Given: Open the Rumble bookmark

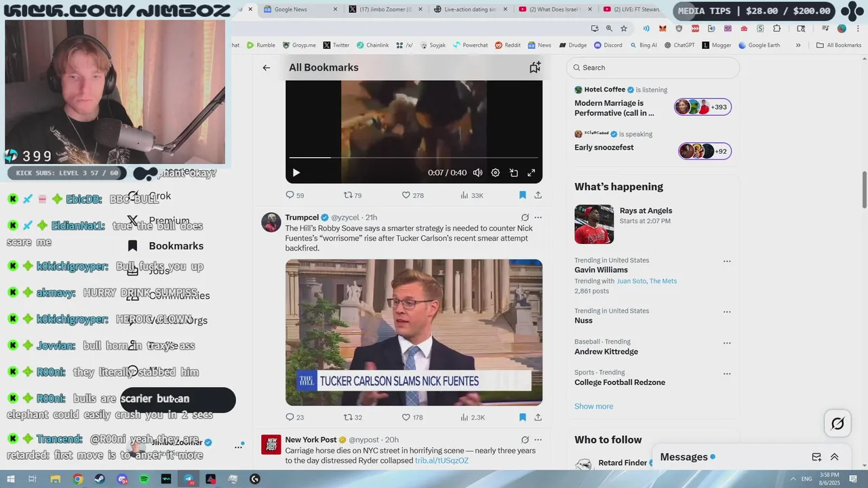Looking at the screenshot, I should (x=261, y=45).
